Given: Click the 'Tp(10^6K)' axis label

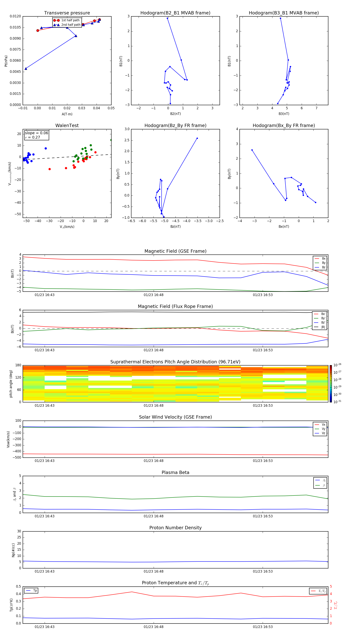Looking at the screenshot, I should coord(11,605).
